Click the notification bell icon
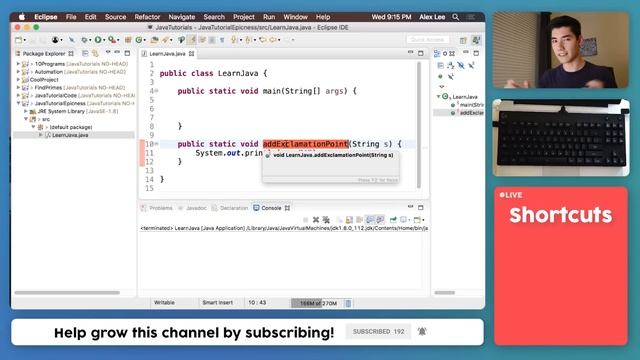 422,331
